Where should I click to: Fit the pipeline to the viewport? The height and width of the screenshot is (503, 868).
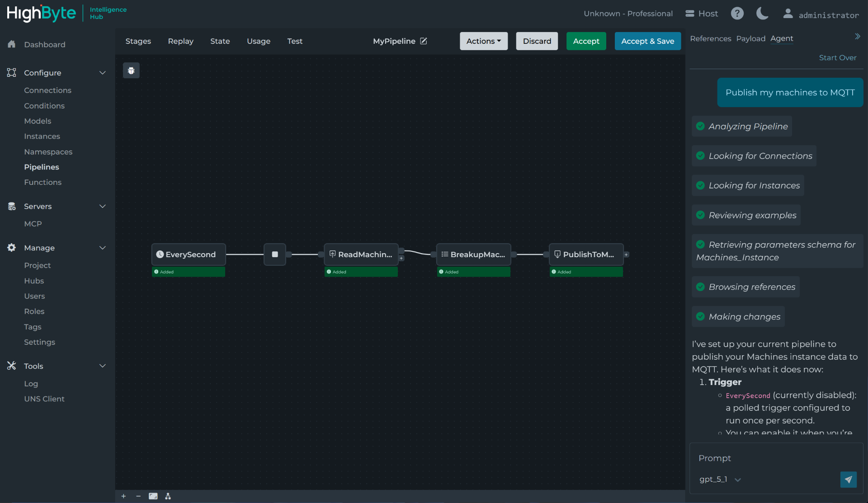coord(153,496)
